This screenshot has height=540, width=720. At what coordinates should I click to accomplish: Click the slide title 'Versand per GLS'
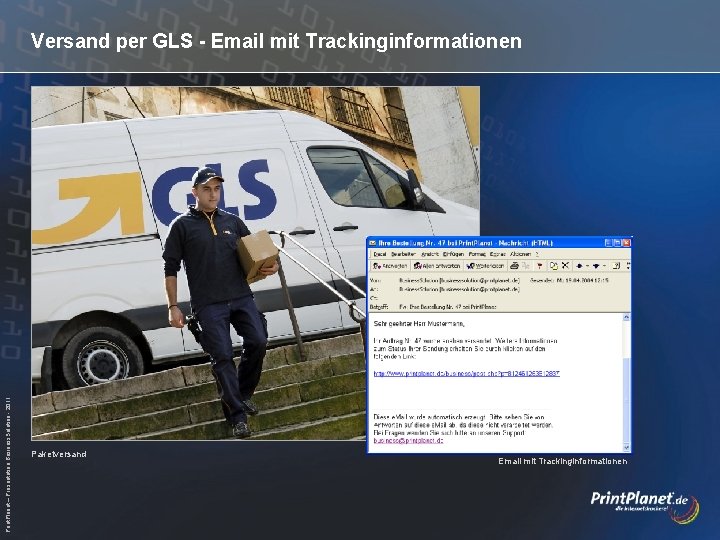112,41
